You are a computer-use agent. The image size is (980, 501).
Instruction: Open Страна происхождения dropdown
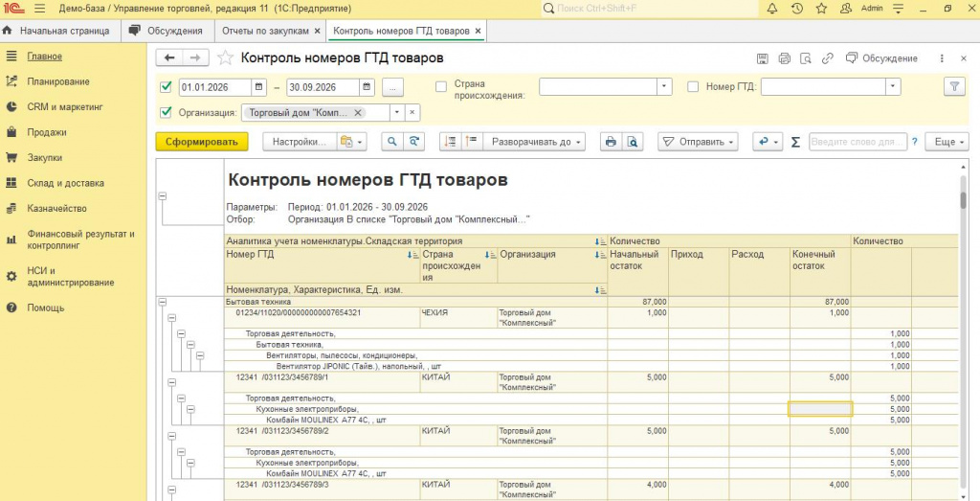pos(664,87)
